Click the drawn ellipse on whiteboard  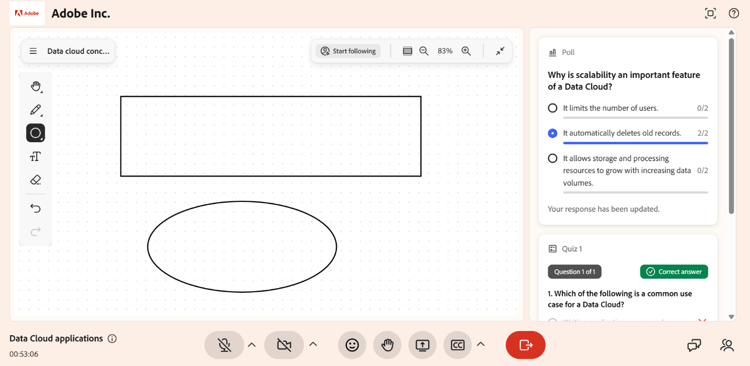tap(242, 246)
